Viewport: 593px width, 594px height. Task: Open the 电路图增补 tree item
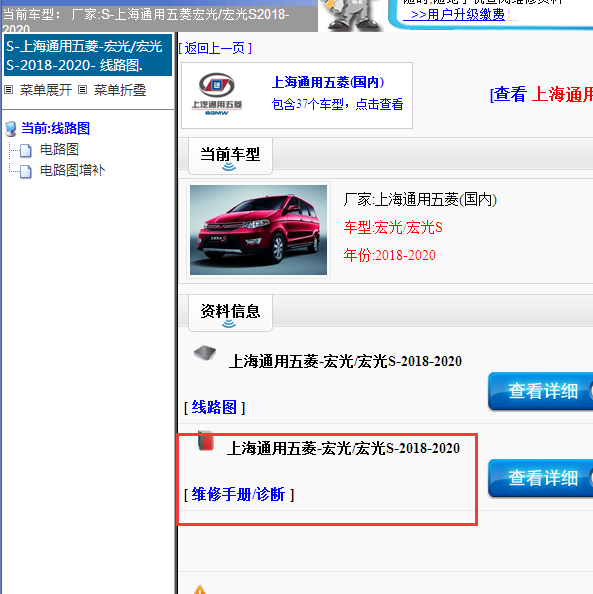(x=72, y=170)
